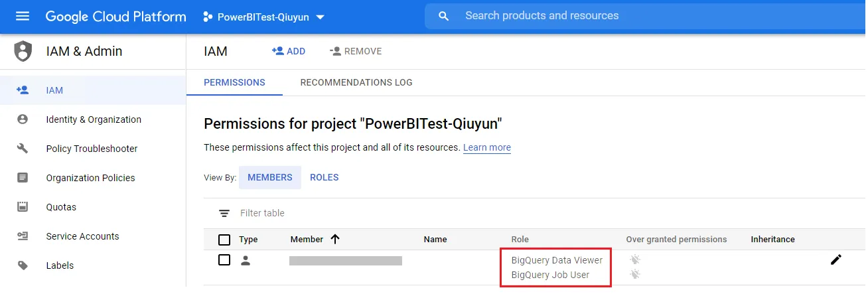Click the Labels tag icon
The image size is (868, 294).
point(23,265)
